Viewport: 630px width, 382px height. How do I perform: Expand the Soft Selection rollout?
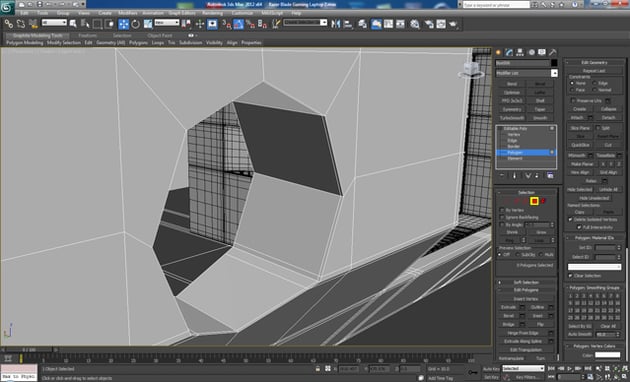[526, 282]
